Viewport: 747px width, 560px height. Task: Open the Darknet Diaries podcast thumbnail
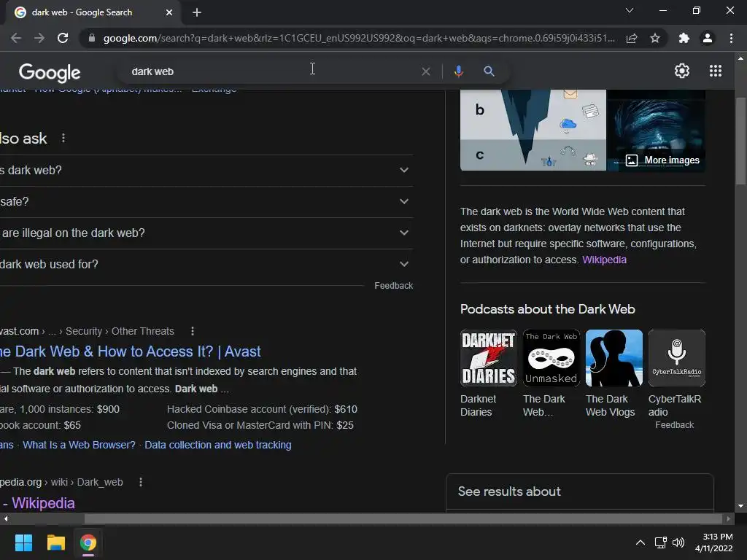(x=489, y=358)
